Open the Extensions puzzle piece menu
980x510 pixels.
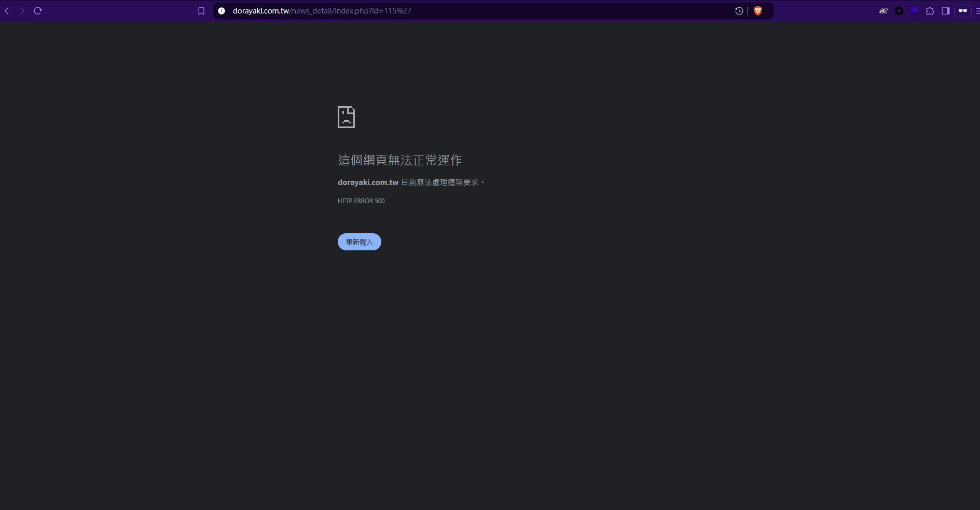click(x=930, y=11)
